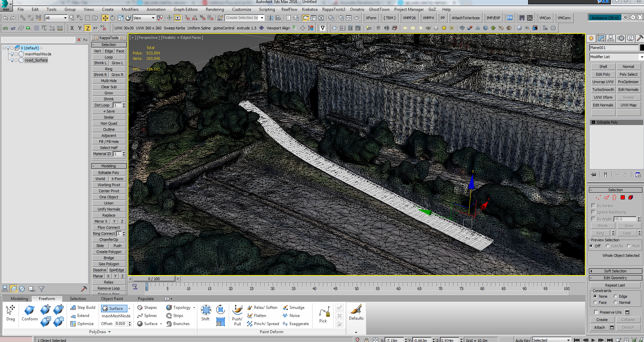Click the Play animation button

[x=593, y=340]
